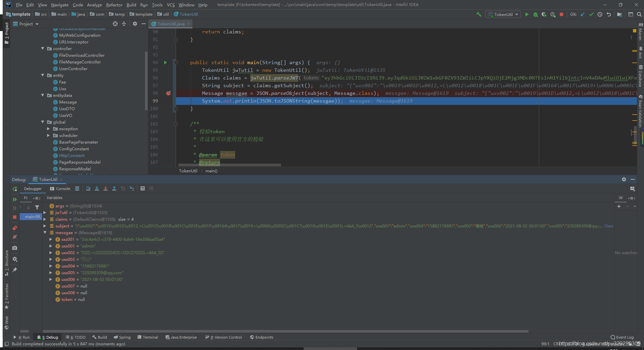The image size is (644, 350).
Task: Collapse the messgae variable node
Action: pyautogui.click(x=45, y=233)
